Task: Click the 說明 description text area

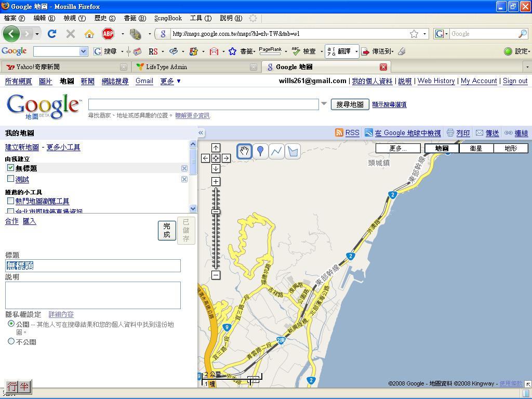Action: pyautogui.click(x=93, y=295)
